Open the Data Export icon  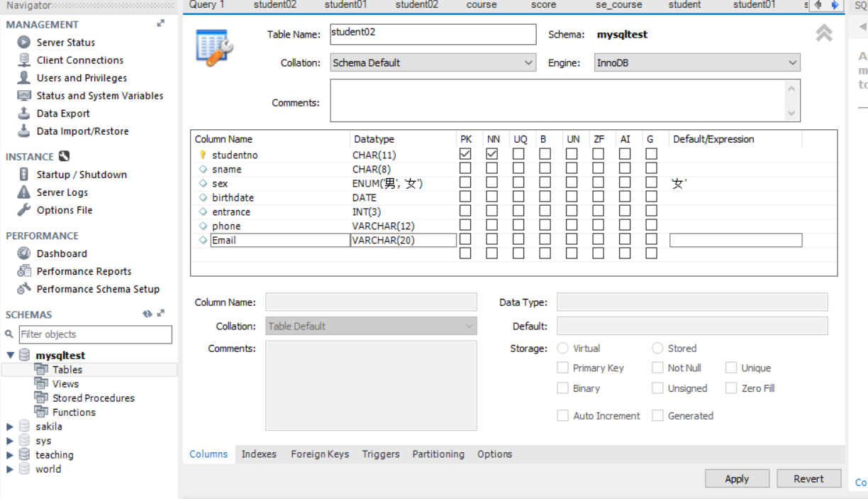coord(24,114)
